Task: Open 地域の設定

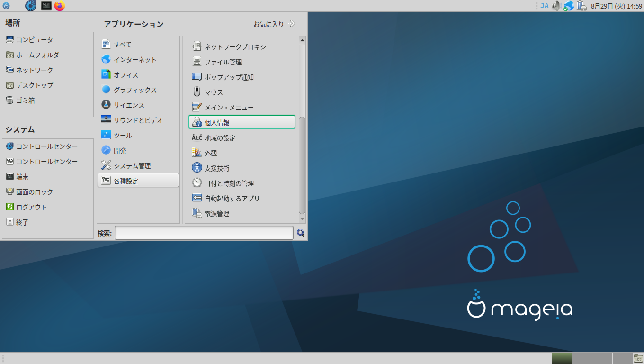Action: click(242, 138)
